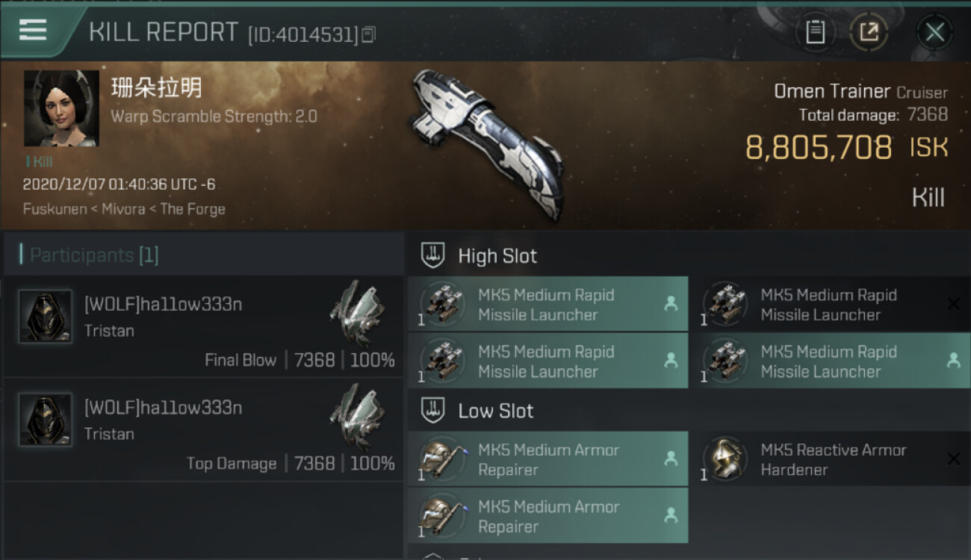Click the clipboard notes icon
Image resolution: width=971 pixels, height=560 pixels.
point(815,31)
